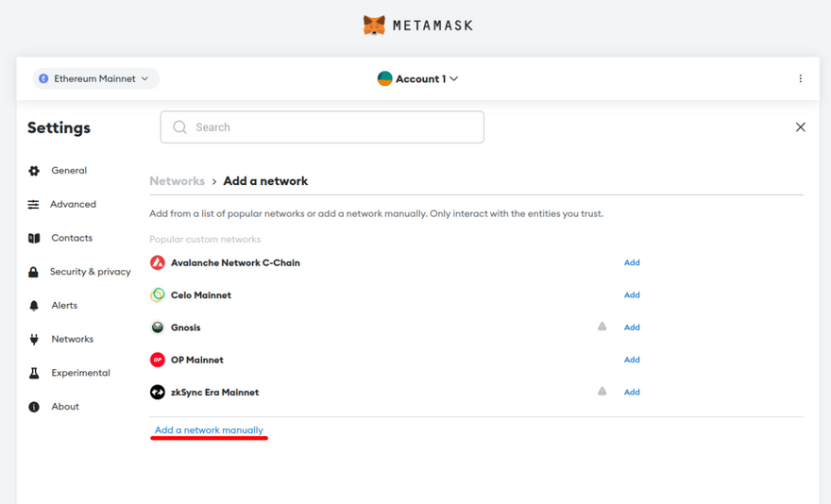The image size is (831, 504).
Task: Click the zkSync Era warning triangle
Action: pos(602,391)
